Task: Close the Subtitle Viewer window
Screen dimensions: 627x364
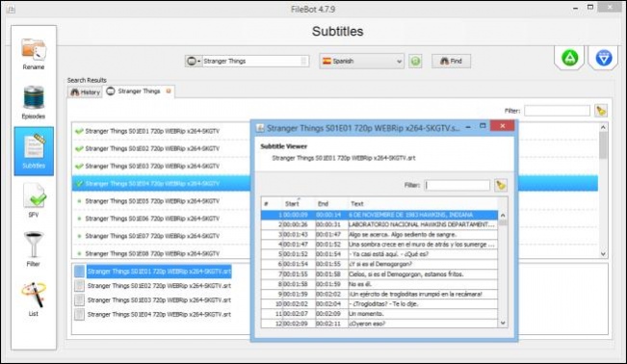Action: pyautogui.click(x=502, y=126)
